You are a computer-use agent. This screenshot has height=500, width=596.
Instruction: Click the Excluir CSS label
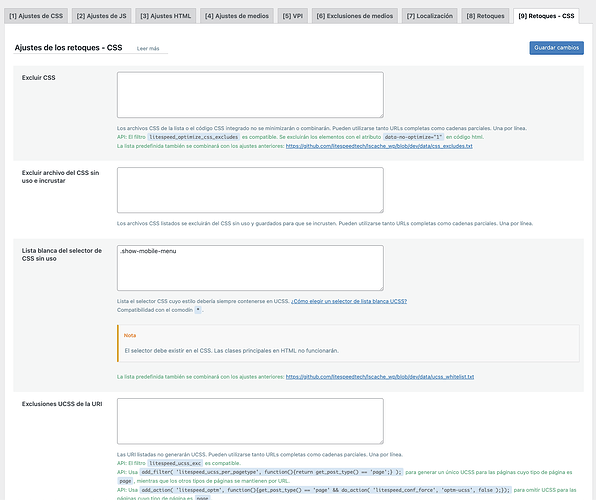tap(39, 78)
